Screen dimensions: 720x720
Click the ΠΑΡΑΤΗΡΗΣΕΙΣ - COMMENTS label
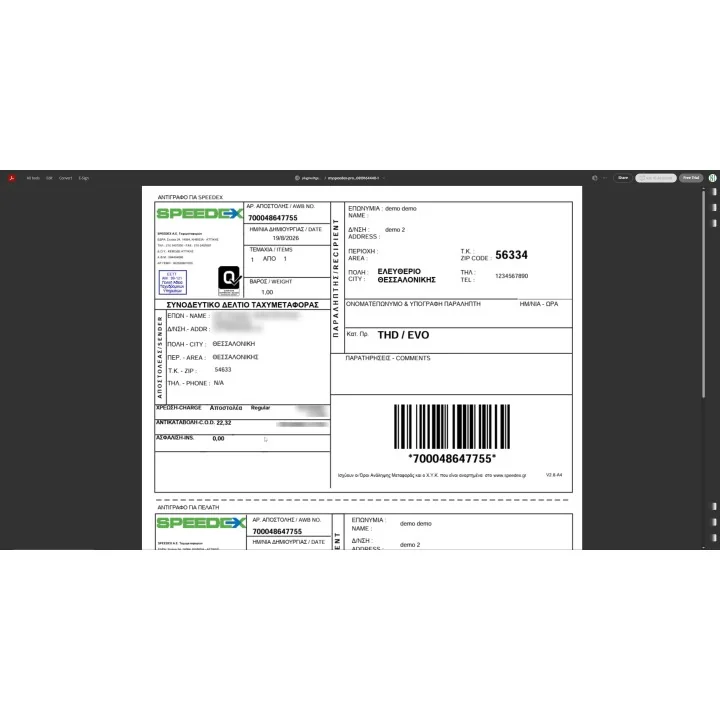[388, 358]
